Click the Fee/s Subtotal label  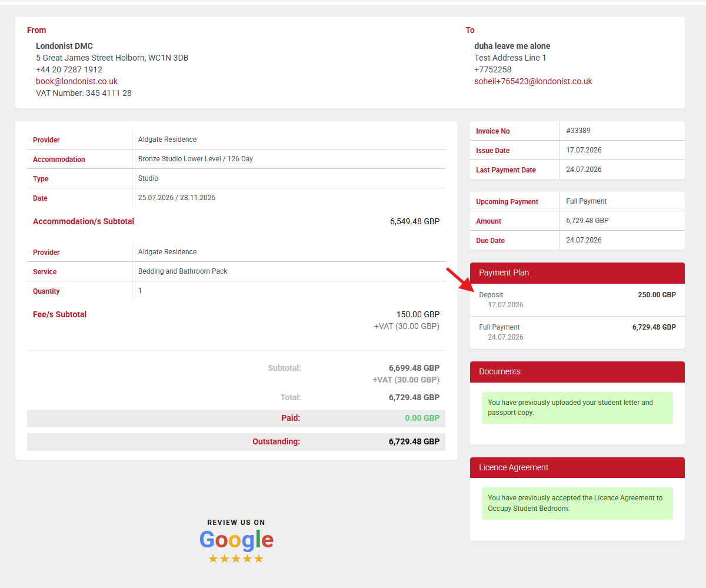click(x=59, y=314)
